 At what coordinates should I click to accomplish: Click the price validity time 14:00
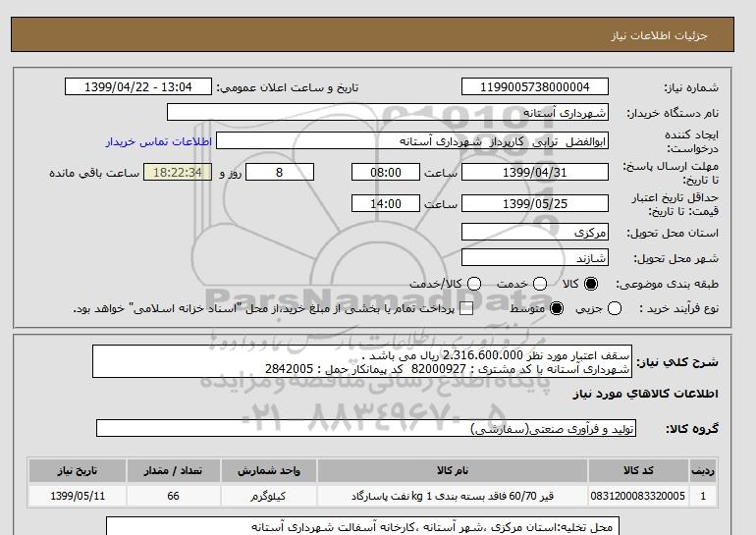[x=386, y=203]
